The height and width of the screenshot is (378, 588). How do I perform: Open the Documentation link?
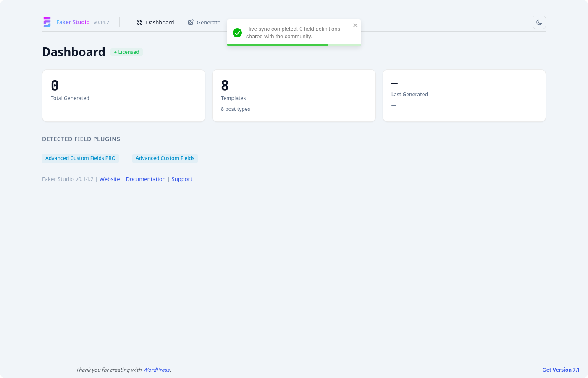(146, 179)
